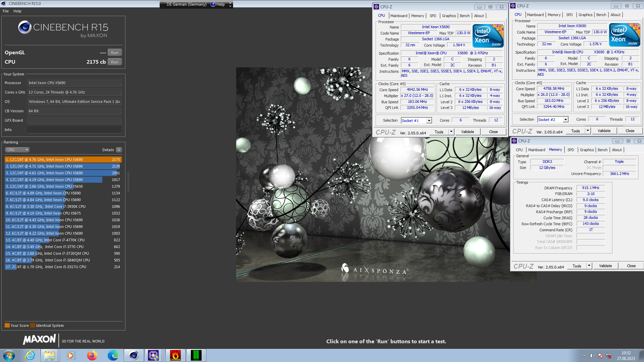Open Windows Explorer folder icon in taskbar

point(49,355)
